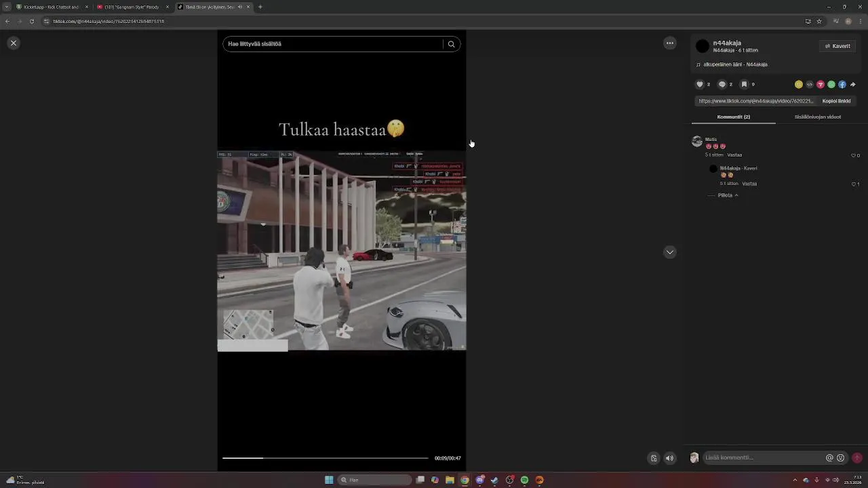Like the N44akaja reply heart

854,184
